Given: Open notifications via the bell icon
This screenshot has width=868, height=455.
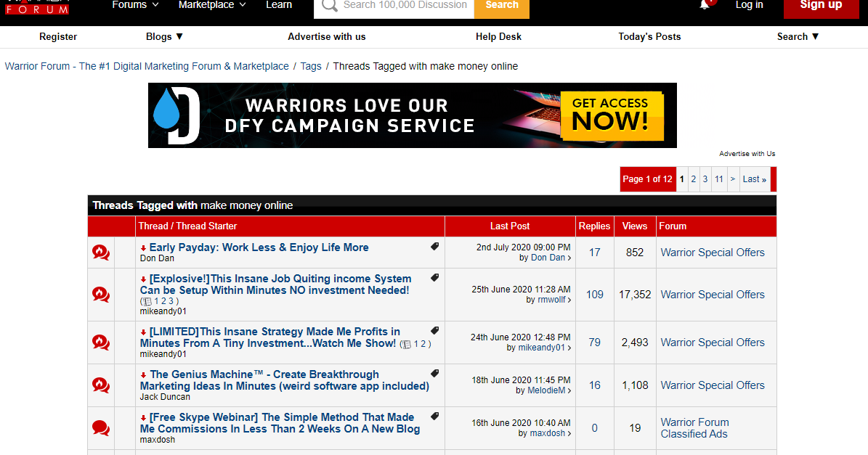Looking at the screenshot, I should pos(705,4).
